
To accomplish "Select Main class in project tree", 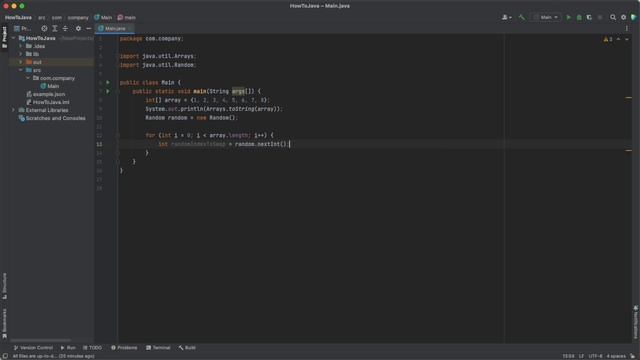I will [50, 86].
